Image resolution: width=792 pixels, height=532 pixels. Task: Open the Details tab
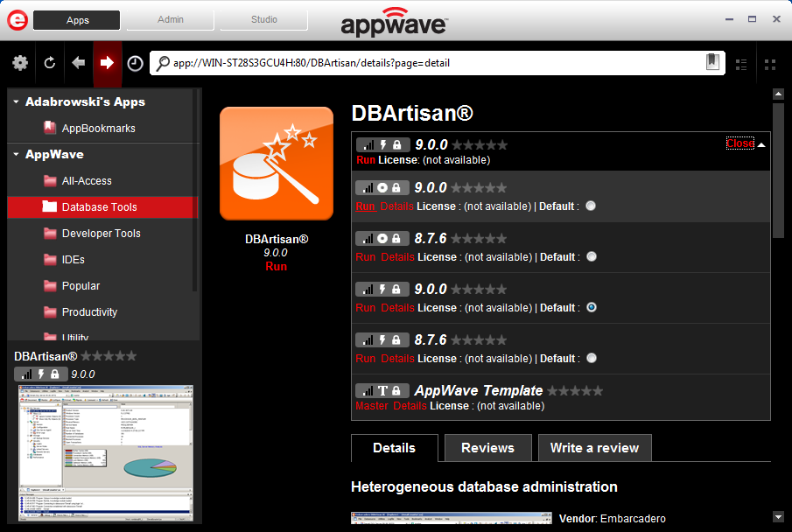pos(395,448)
